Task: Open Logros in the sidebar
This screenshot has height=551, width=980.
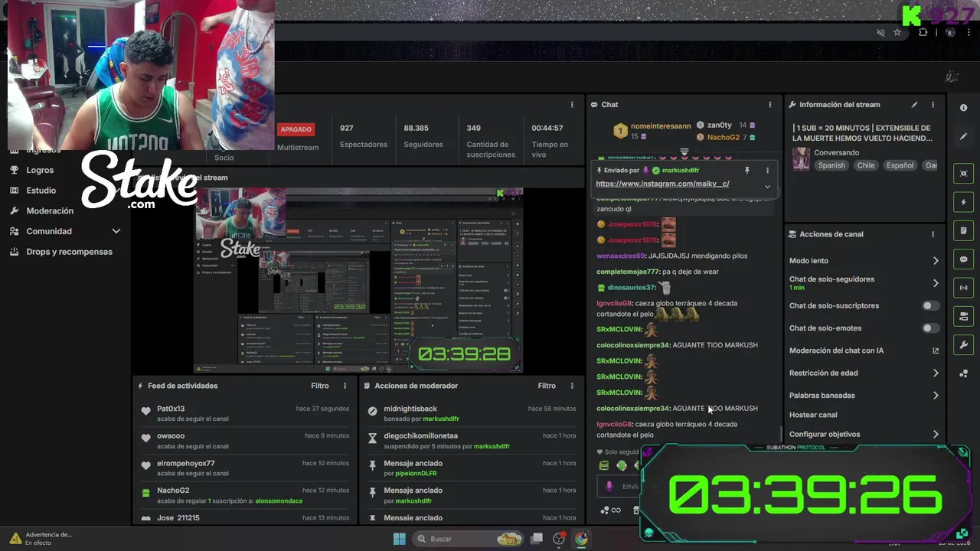Action: point(40,170)
